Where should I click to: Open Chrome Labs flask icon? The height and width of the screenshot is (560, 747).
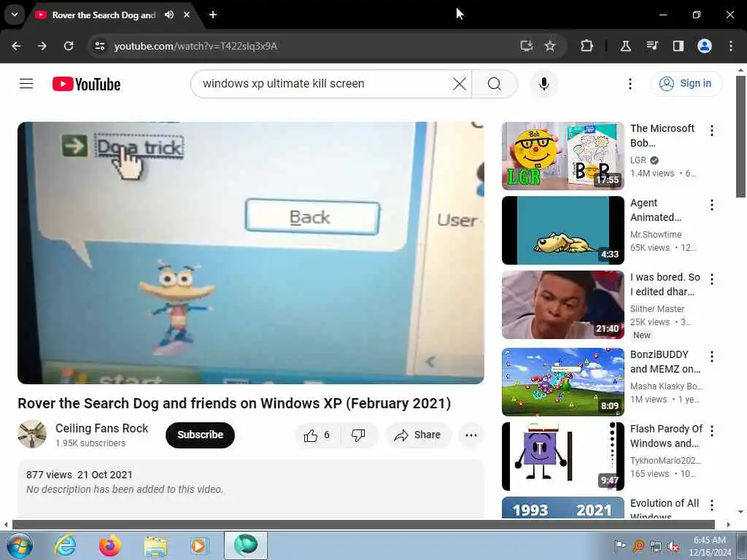coord(625,46)
